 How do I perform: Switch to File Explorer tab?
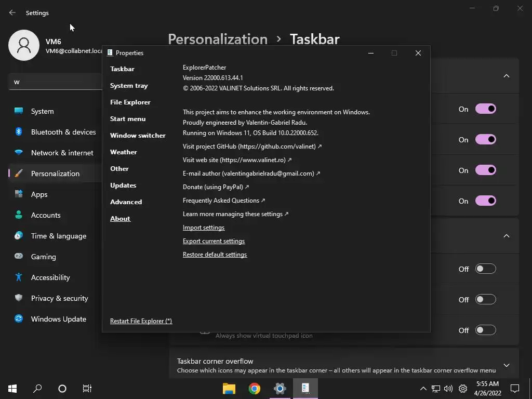click(x=130, y=102)
